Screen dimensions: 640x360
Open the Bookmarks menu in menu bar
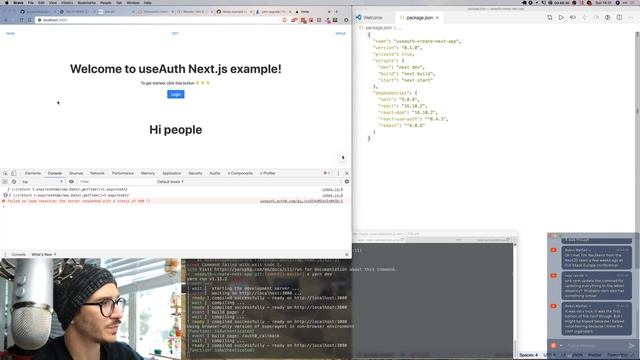(x=87, y=2)
